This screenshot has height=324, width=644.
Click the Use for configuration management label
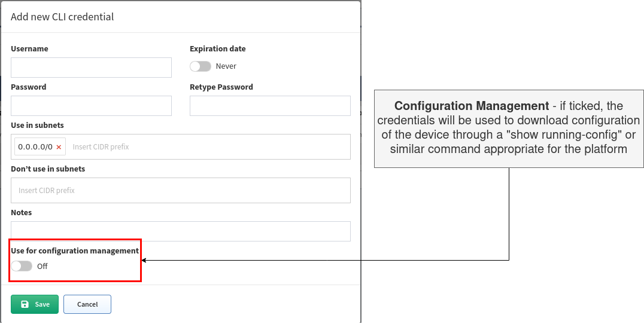(x=75, y=250)
